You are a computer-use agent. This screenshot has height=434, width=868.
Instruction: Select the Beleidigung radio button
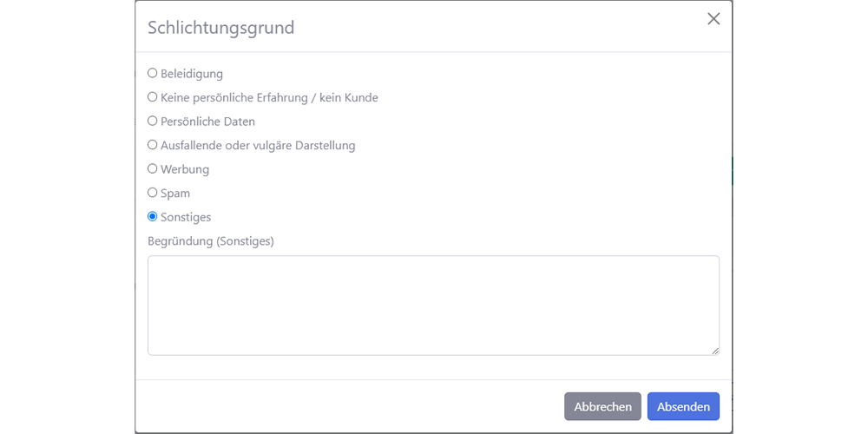(153, 74)
